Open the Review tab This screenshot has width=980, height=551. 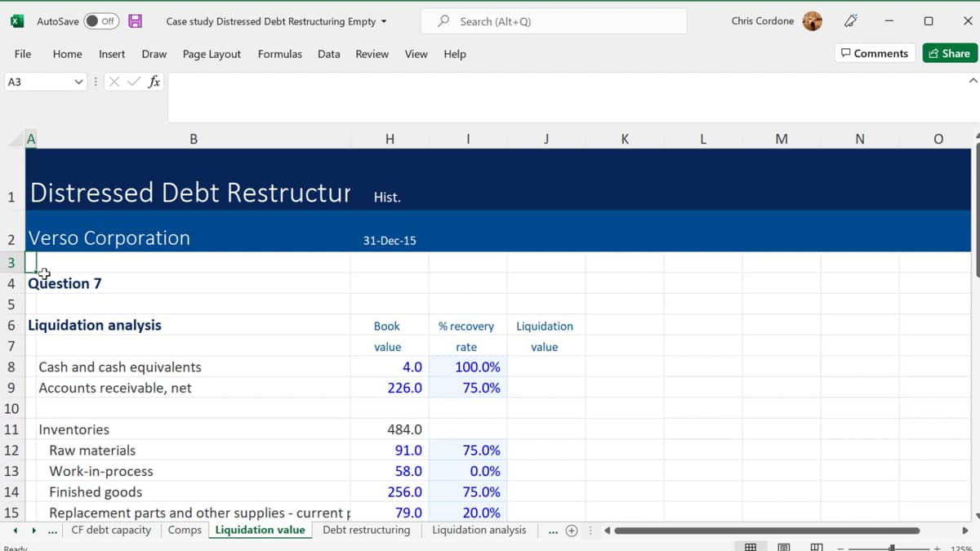point(372,54)
